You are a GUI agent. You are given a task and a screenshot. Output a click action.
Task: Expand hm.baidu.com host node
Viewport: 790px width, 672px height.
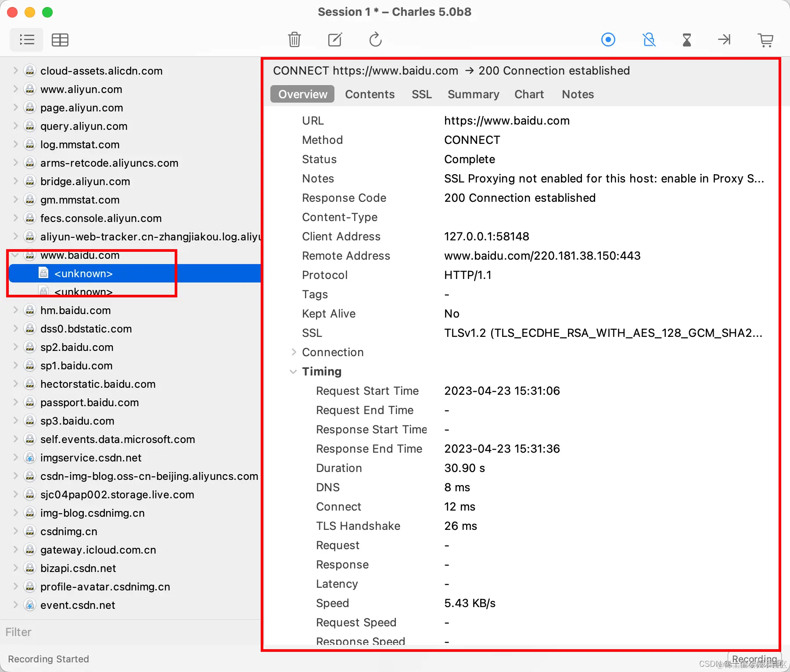(15, 310)
